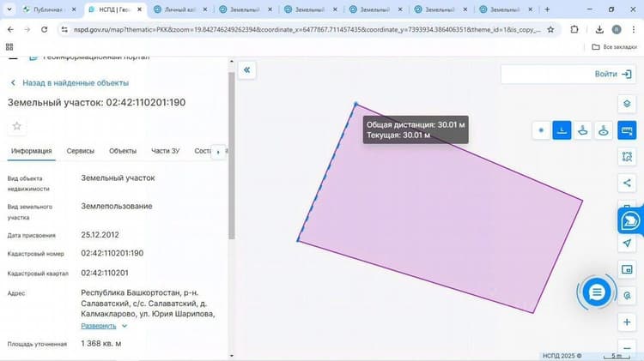This screenshot has height=361, width=644.
Task: Mark the parcel with the favorite star
Action: click(x=17, y=126)
